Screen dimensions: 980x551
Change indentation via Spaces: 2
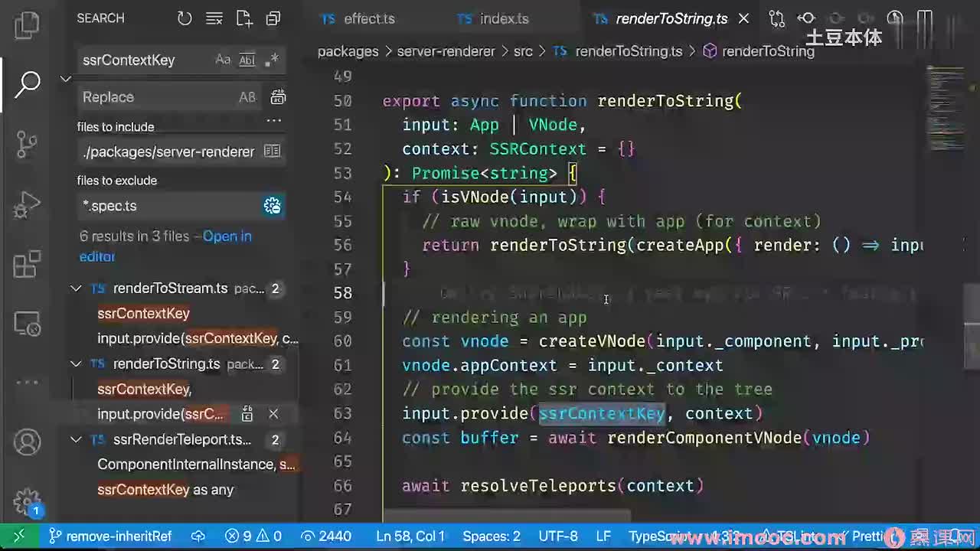click(x=492, y=536)
